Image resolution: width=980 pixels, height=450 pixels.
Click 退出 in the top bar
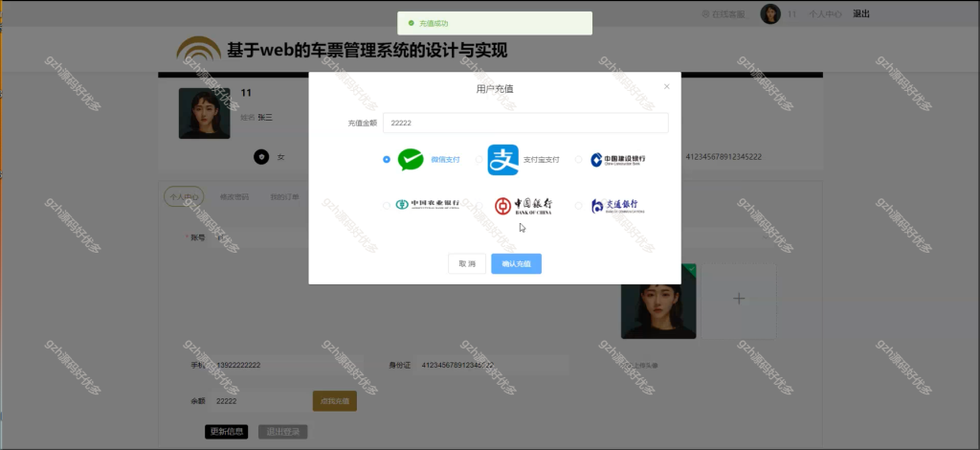pos(861,13)
